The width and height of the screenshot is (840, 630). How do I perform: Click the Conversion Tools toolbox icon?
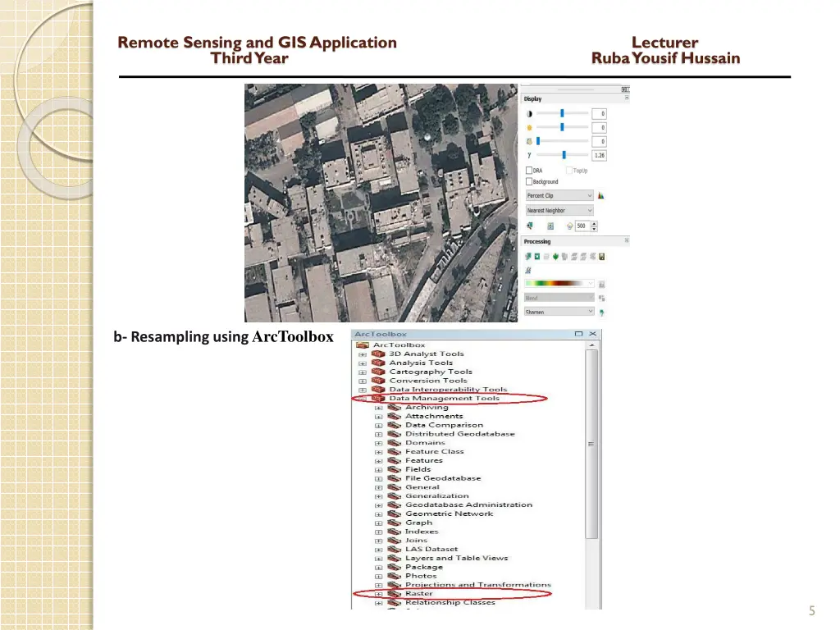(379, 381)
